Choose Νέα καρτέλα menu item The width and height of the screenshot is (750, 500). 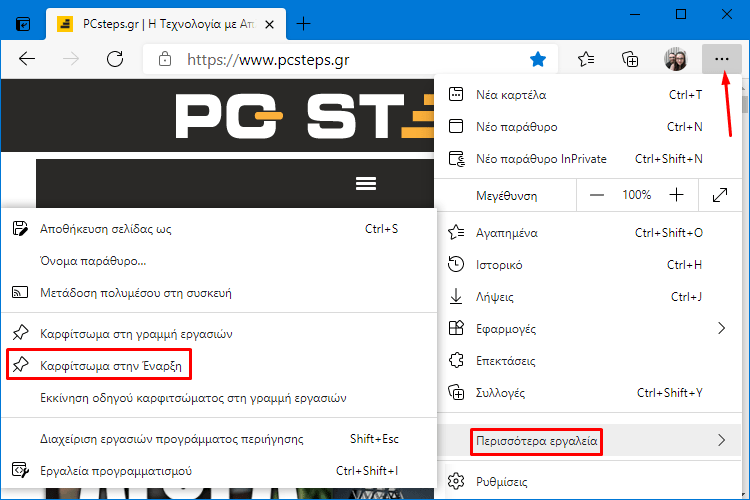coord(587,95)
